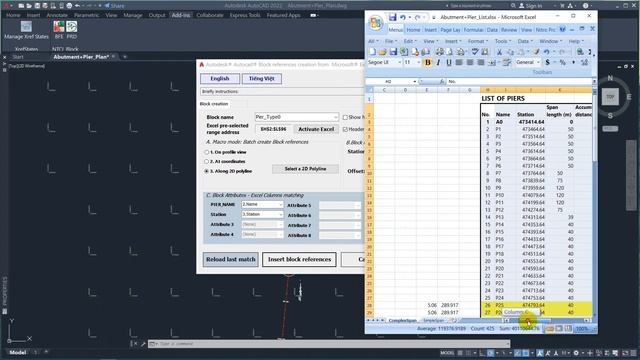Toggle AutoCAD status bar grid display
This screenshot has height=360, width=640.
click(x=460, y=353)
